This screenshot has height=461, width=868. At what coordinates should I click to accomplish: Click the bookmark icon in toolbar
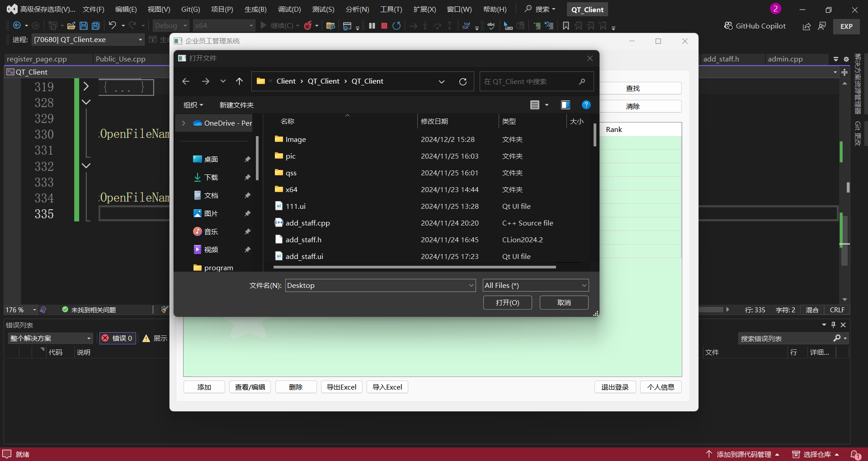(x=566, y=26)
